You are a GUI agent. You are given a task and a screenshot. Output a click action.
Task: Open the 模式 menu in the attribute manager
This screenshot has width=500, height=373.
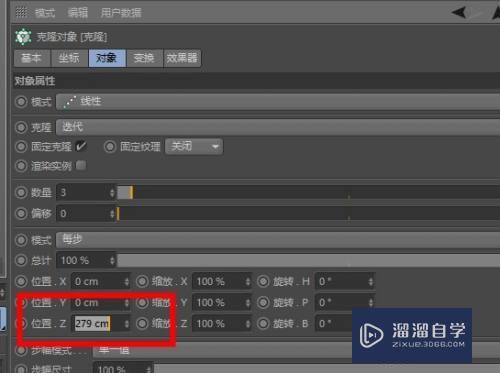(x=45, y=13)
